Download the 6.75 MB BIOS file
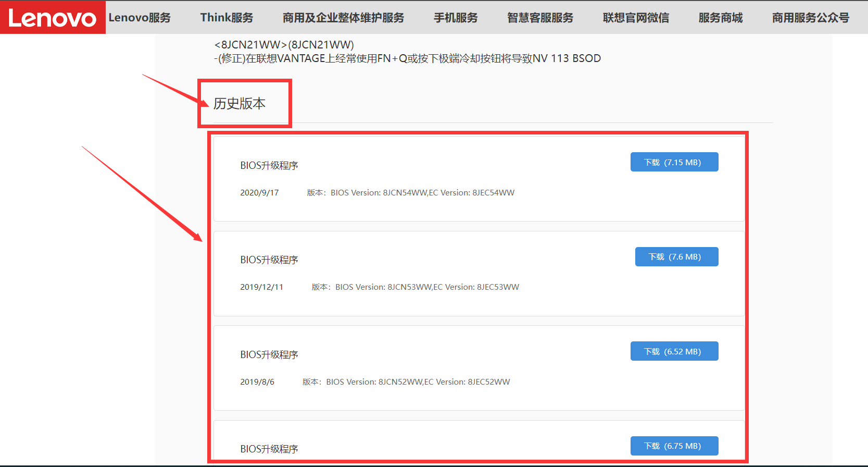 pos(674,446)
